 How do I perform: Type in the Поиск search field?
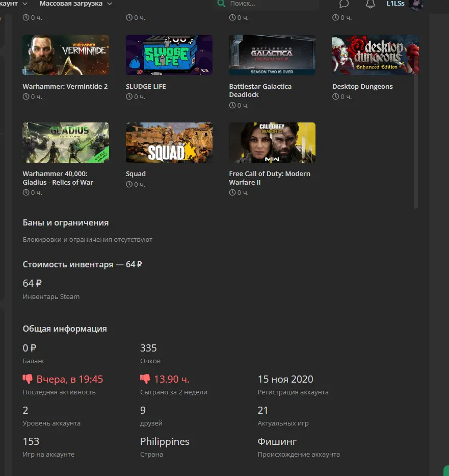coord(270,4)
